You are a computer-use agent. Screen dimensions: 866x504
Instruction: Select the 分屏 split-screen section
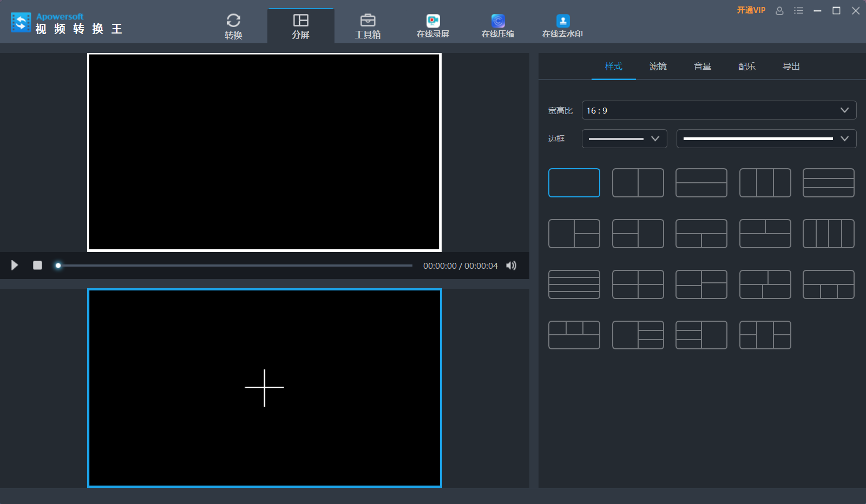(x=300, y=26)
